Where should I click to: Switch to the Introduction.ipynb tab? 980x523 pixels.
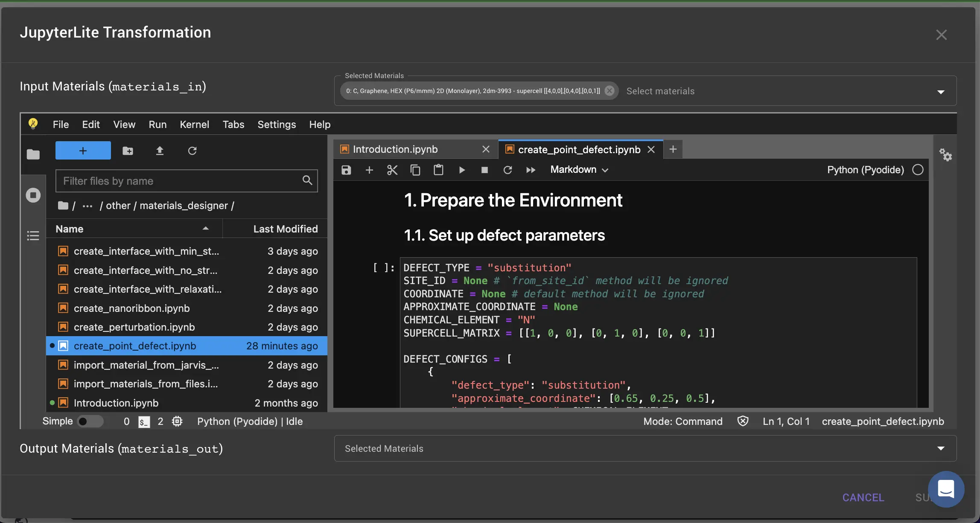(x=395, y=149)
